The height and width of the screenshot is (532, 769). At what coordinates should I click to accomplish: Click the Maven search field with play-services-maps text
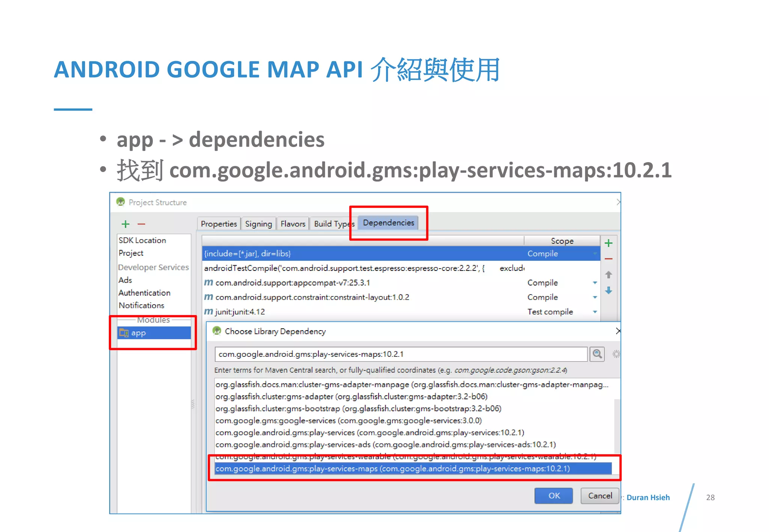pyautogui.click(x=401, y=354)
